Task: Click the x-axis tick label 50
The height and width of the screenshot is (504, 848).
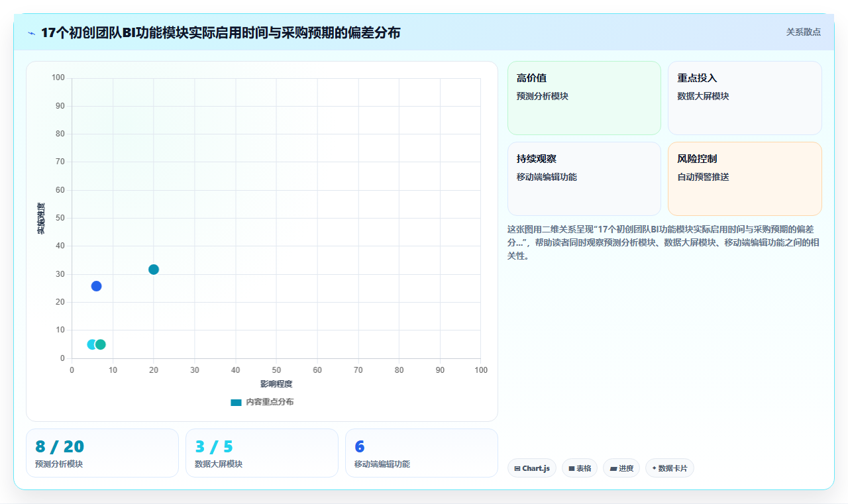Action: click(276, 370)
